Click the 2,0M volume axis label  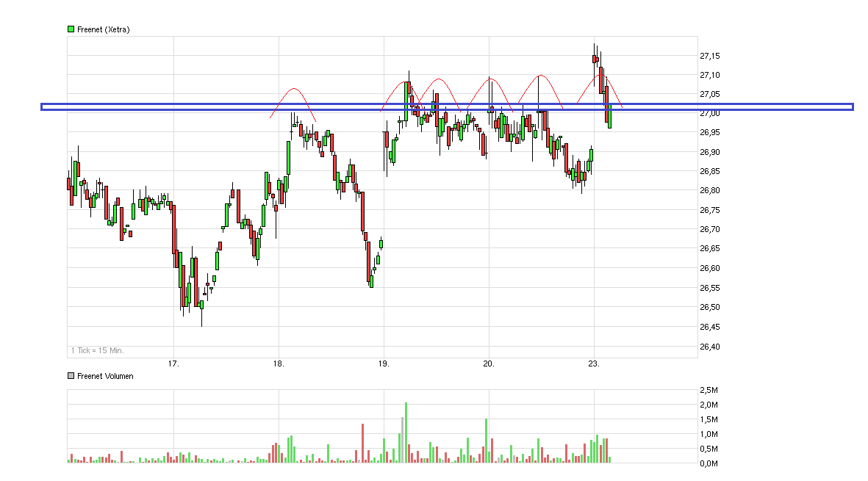tap(709, 405)
